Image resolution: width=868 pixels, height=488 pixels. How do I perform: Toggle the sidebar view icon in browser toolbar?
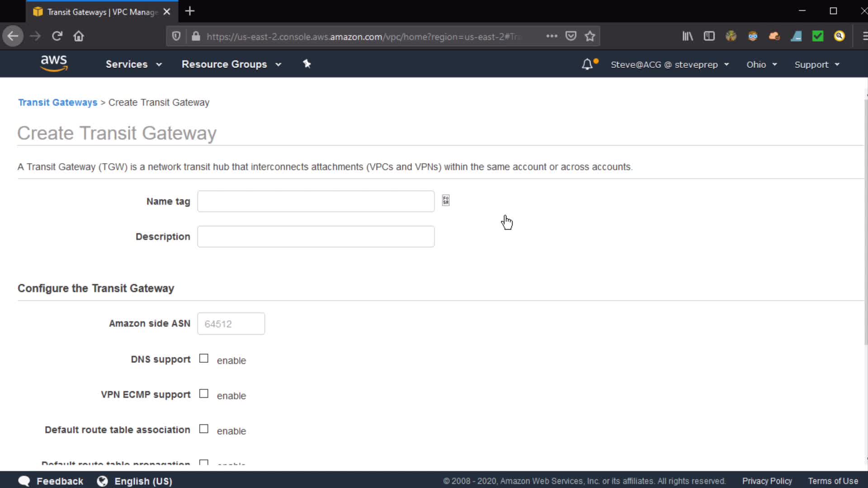coord(709,36)
